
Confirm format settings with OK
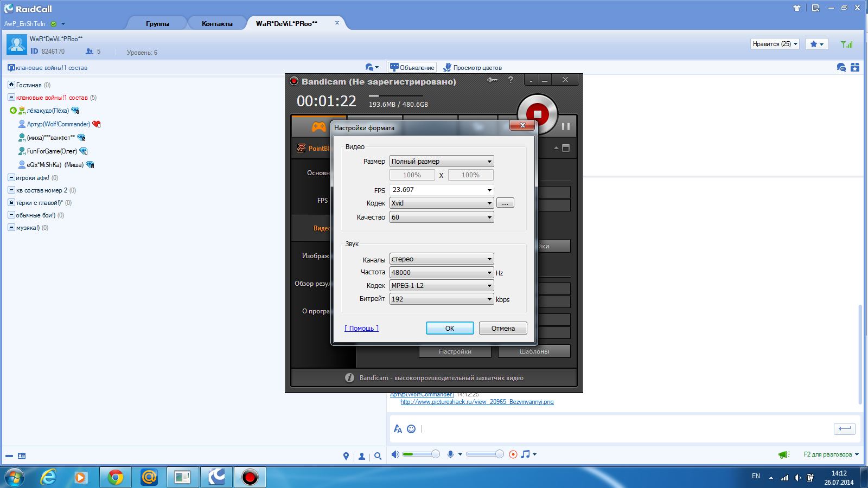click(x=450, y=328)
